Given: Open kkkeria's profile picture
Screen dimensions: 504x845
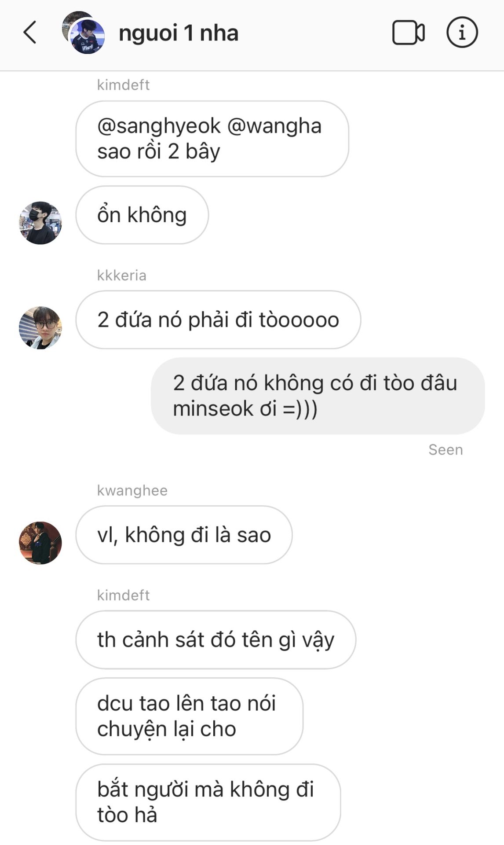Looking at the screenshot, I should click(x=40, y=328).
